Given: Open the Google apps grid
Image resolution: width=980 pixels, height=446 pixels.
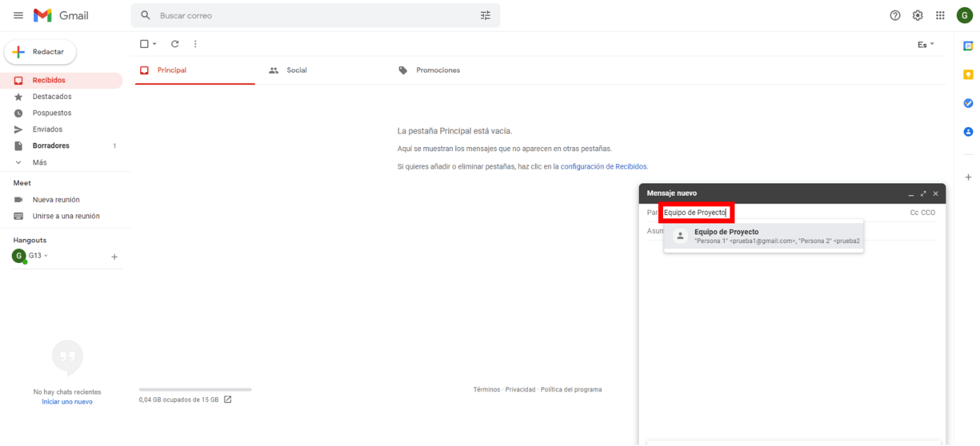Looking at the screenshot, I should (x=940, y=16).
